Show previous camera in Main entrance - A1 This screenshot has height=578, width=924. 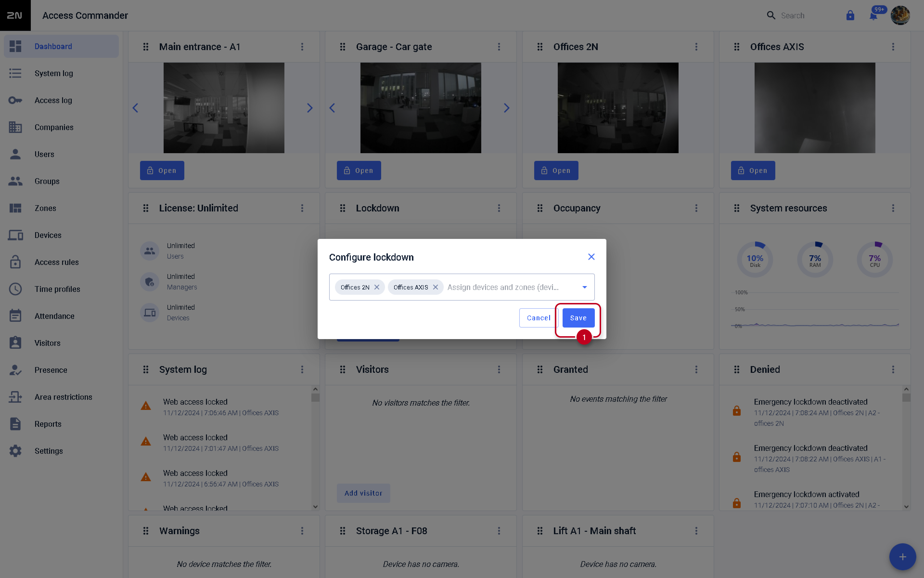click(135, 108)
